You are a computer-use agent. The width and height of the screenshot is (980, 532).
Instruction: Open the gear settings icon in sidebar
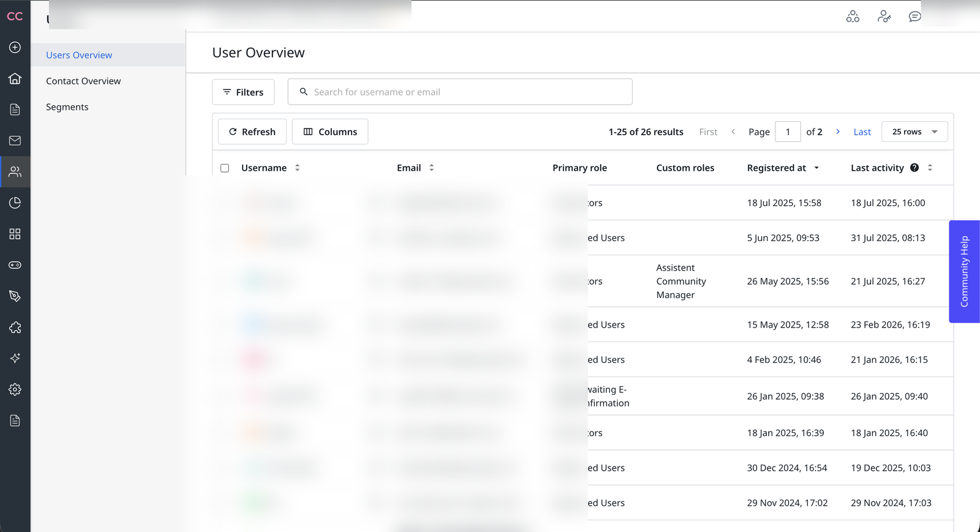[x=15, y=389]
